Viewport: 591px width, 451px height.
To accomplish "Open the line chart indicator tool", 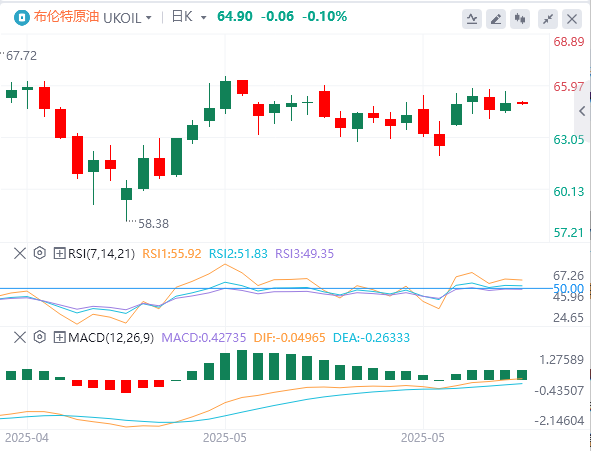I will pos(472,19).
